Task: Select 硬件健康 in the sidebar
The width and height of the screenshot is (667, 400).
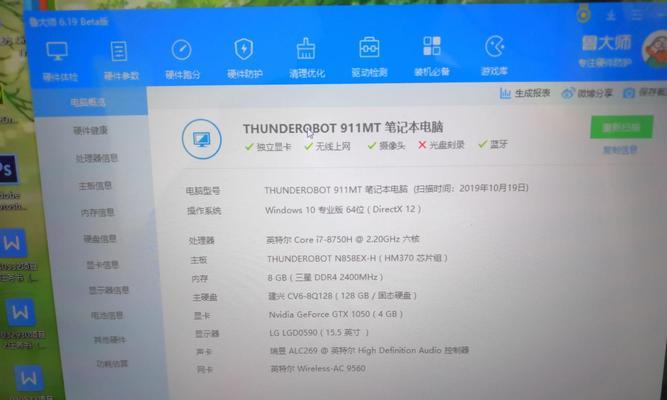Action: [x=91, y=131]
